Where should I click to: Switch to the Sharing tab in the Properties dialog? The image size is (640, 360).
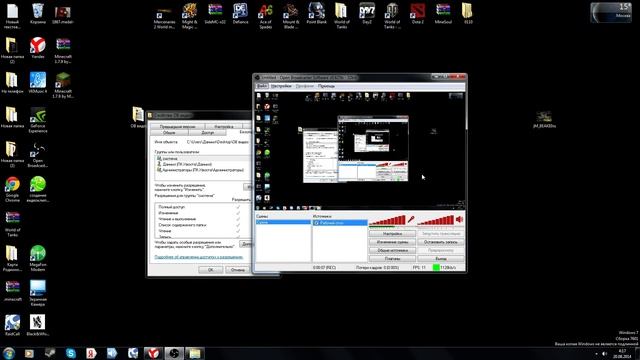[207, 133]
